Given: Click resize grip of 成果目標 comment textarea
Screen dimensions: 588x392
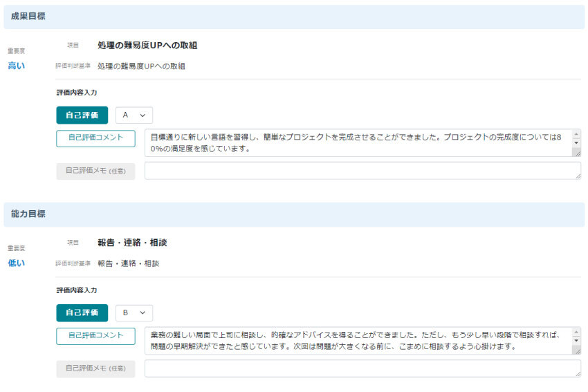Looking at the screenshot, I should tap(577, 153).
